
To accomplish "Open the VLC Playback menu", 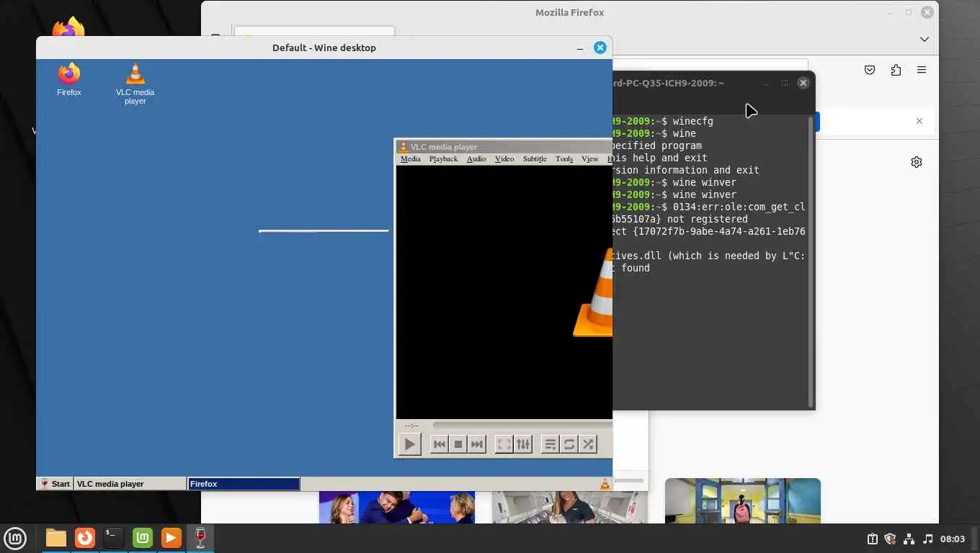I will 443,158.
